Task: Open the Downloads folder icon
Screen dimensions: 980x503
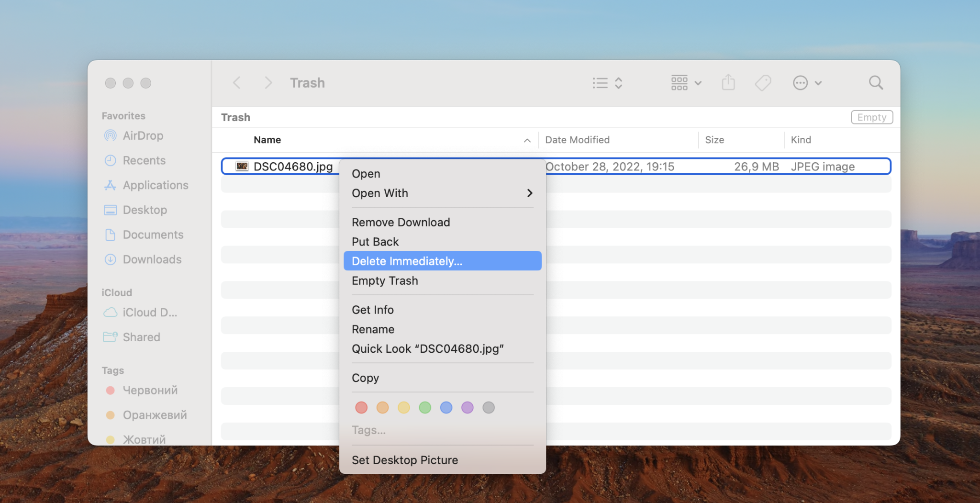Action: pos(152,259)
